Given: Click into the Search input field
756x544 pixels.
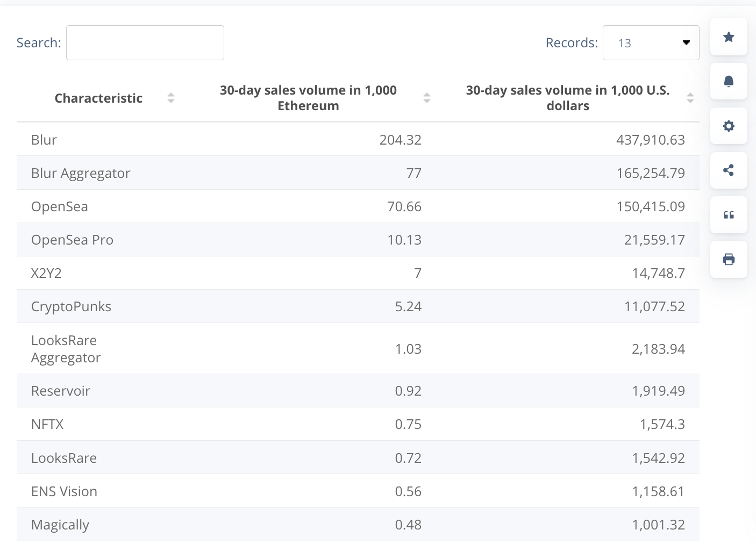Looking at the screenshot, I should pos(145,43).
